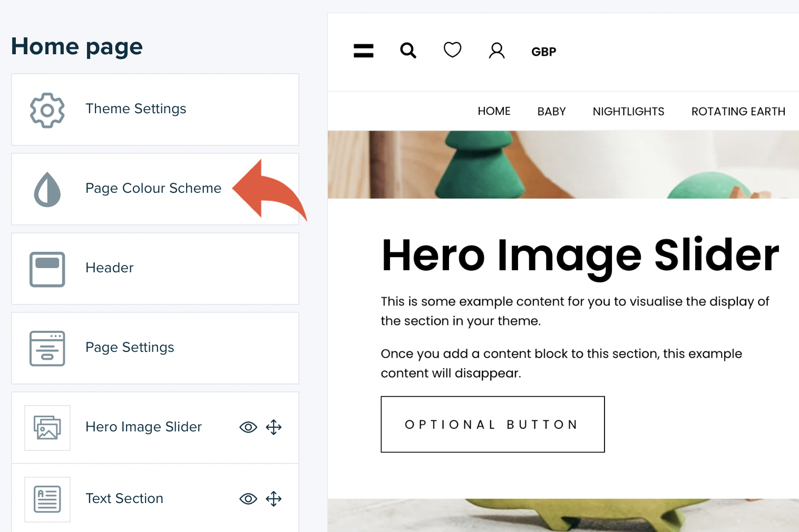Viewport: 799px width, 532px height.
Task: Click the hero banner image of green toys
Action: click(x=563, y=165)
